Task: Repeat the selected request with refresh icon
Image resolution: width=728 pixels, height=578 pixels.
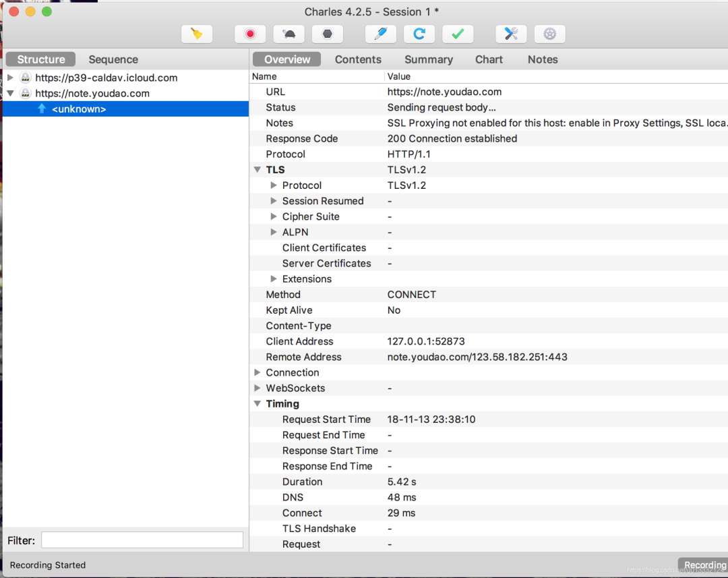Action: [419, 34]
